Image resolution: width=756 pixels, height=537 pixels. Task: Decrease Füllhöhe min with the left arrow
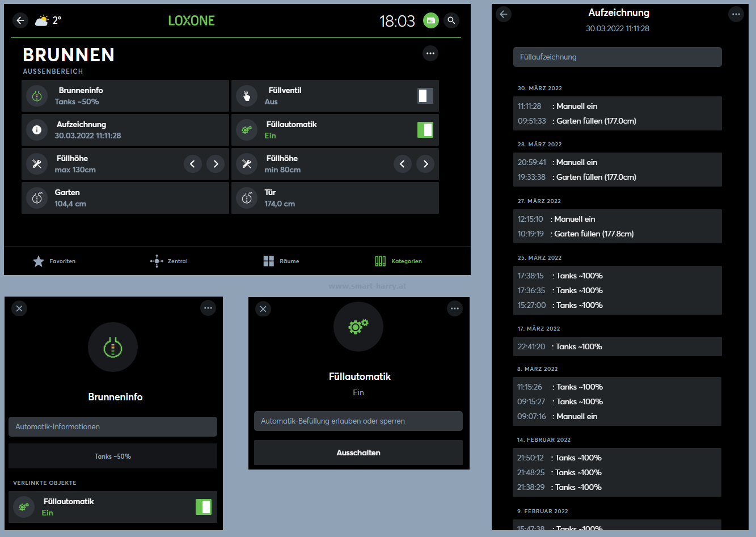point(403,164)
